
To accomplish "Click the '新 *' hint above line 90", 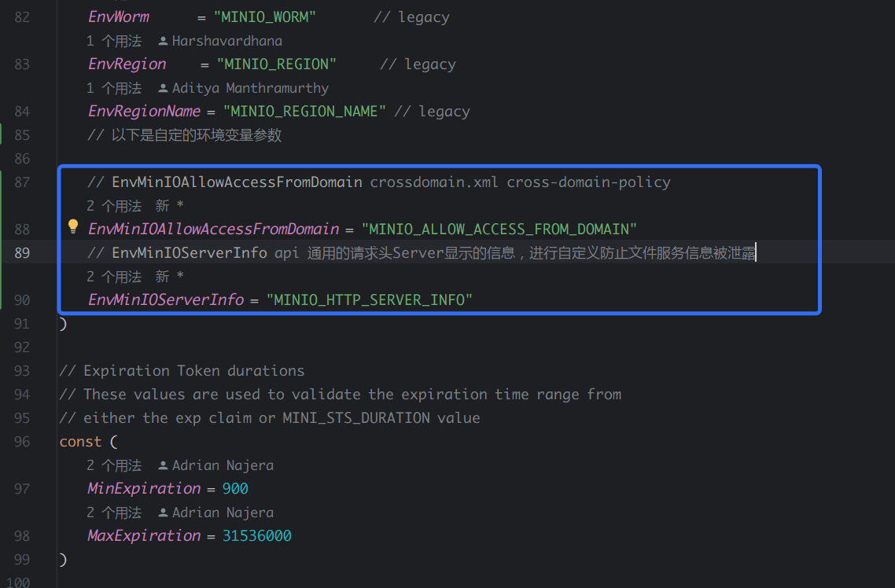I will click(170, 277).
